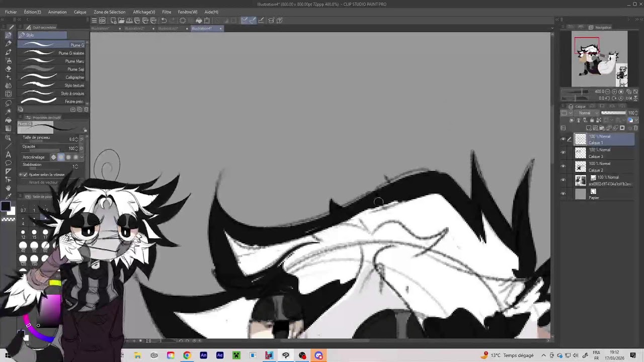Select the Plume Maru sub tool
Image resolution: width=644 pixels, height=362 pixels.
point(52,61)
